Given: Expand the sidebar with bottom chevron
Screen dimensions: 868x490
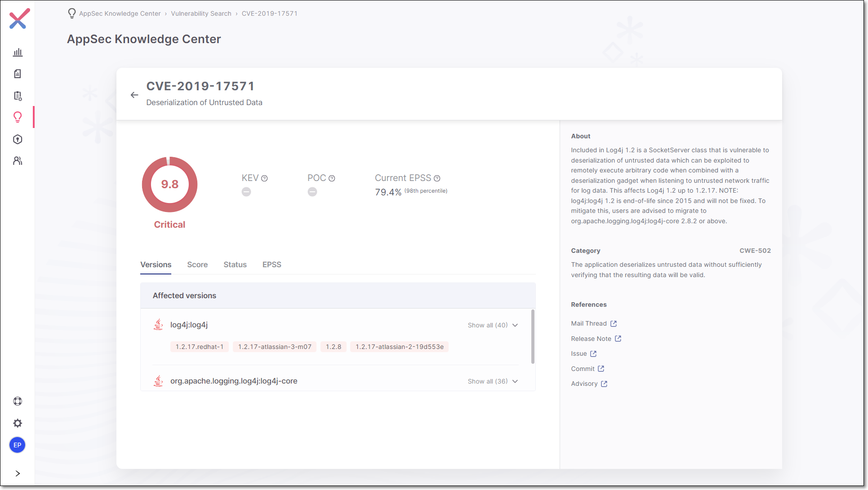Looking at the screenshot, I should (18, 473).
